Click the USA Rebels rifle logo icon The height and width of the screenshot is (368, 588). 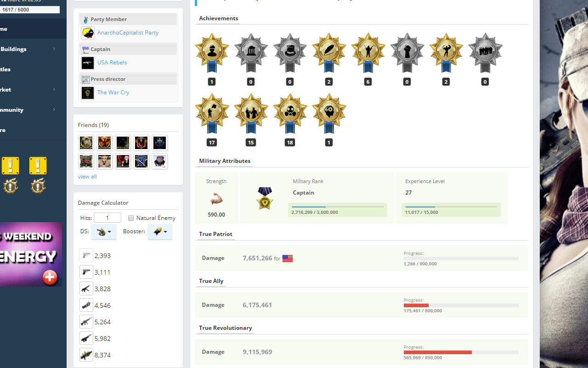tap(88, 63)
